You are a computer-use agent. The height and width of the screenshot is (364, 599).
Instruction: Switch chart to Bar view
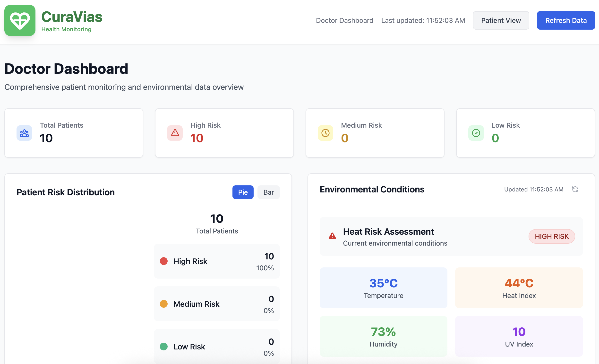pos(268,192)
